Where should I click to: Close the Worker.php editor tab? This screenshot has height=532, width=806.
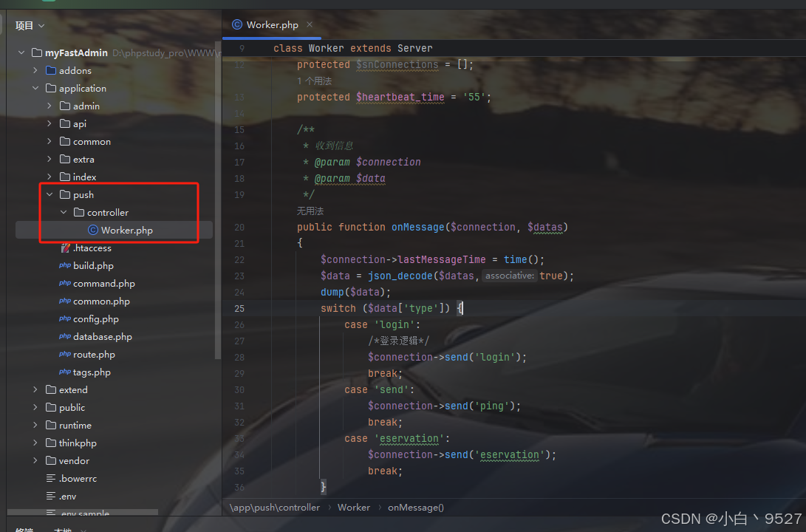(310, 24)
